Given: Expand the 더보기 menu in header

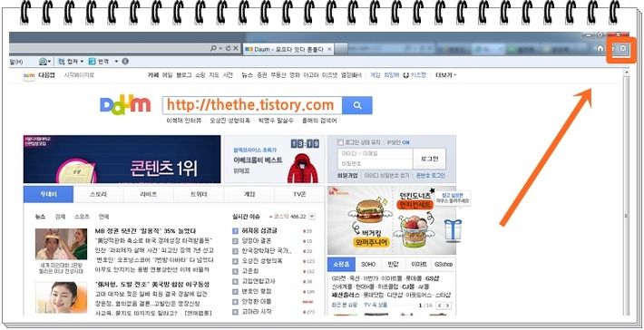Looking at the screenshot, I should coord(445,75).
